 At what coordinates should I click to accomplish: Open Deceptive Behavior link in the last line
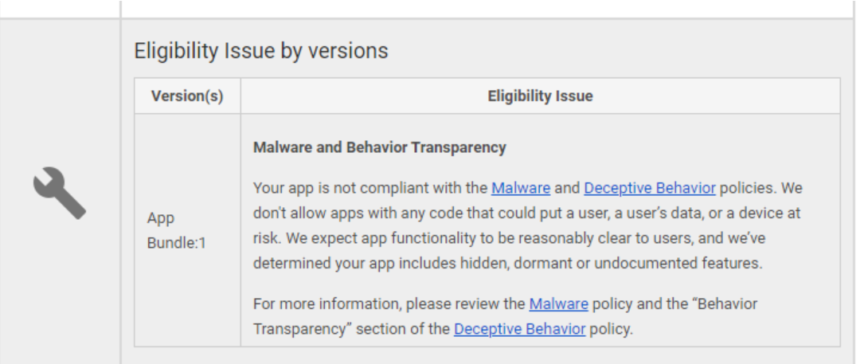point(520,329)
